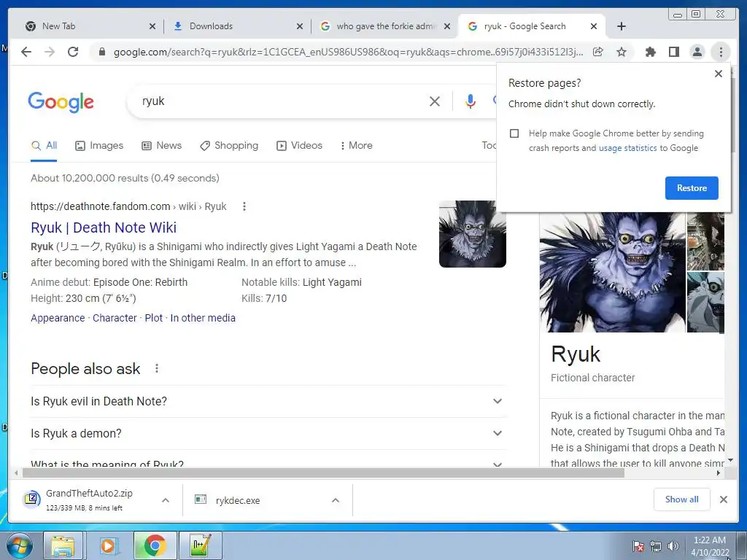Start voice search with microphone
The width and height of the screenshot is (747, 560).
tap(471, 101)
